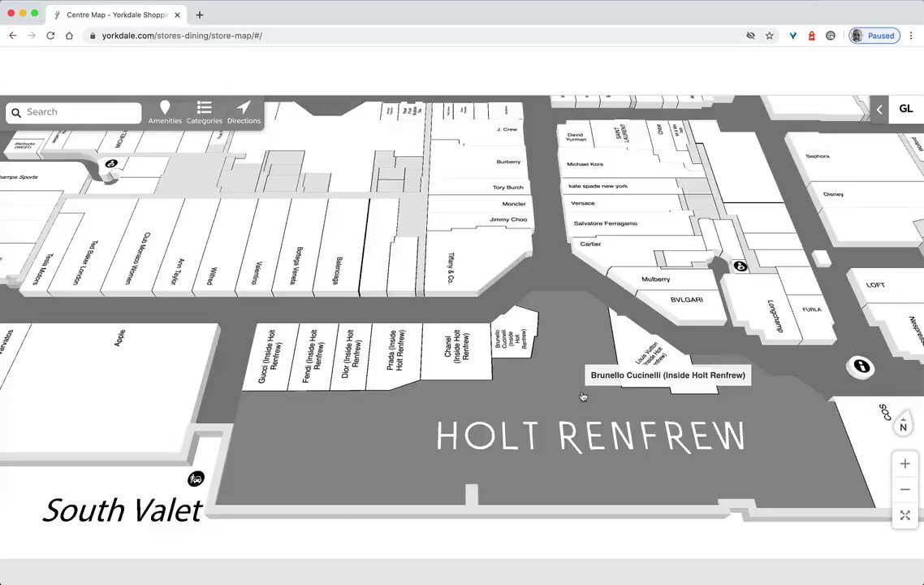
Task: Select the J. Crew store
Action: [507, 129]
